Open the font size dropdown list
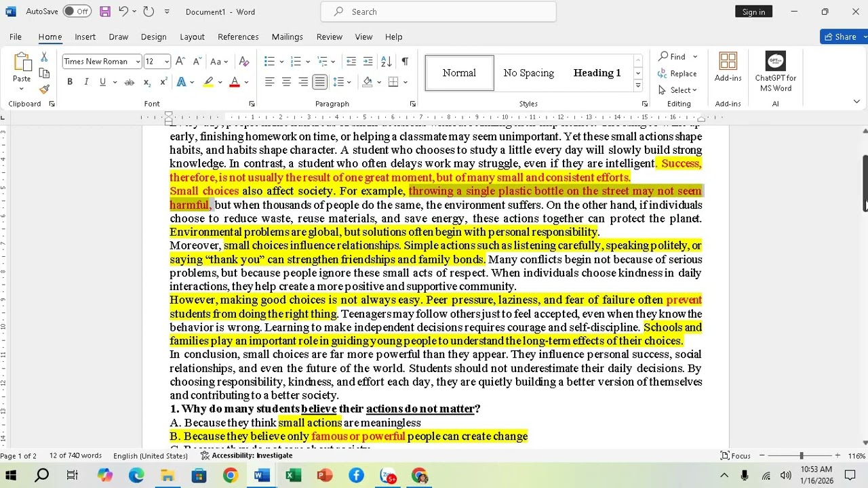Screen dimensions: 868x488 167,62
